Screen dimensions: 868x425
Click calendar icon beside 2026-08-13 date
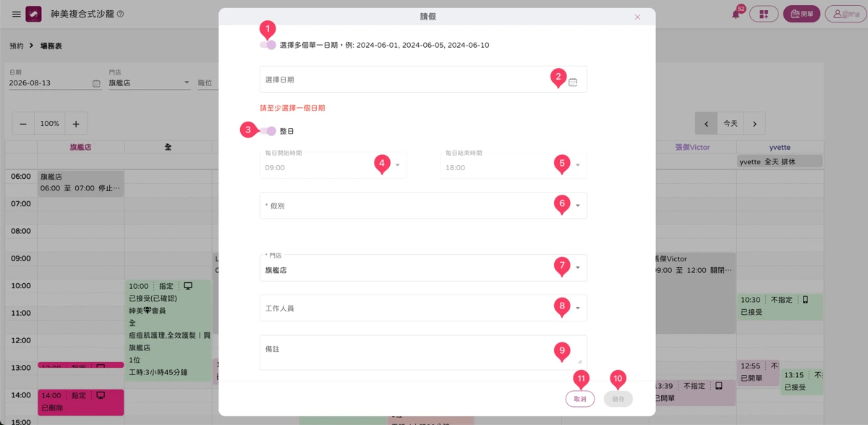point(96,83)
